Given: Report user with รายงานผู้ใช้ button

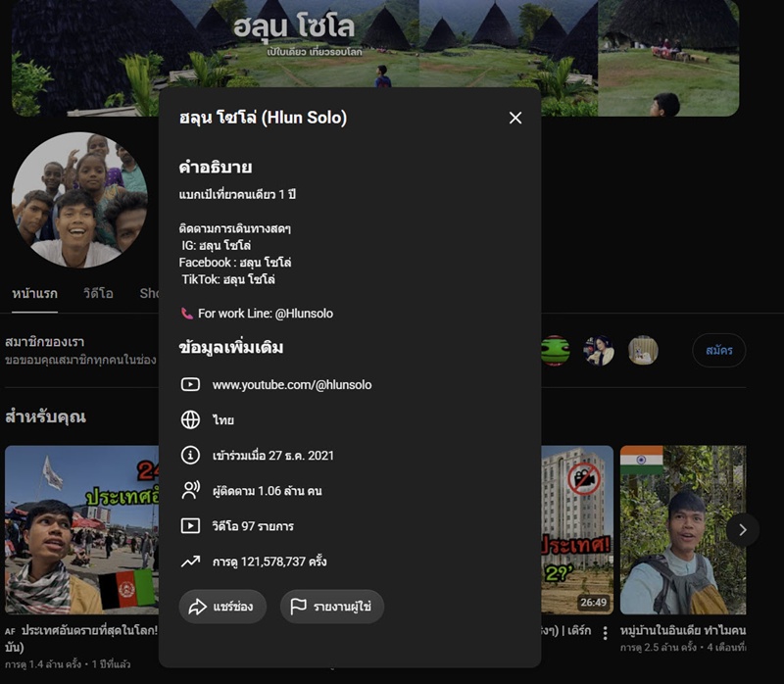Looking at the screenshot, I should click(332, 607).
